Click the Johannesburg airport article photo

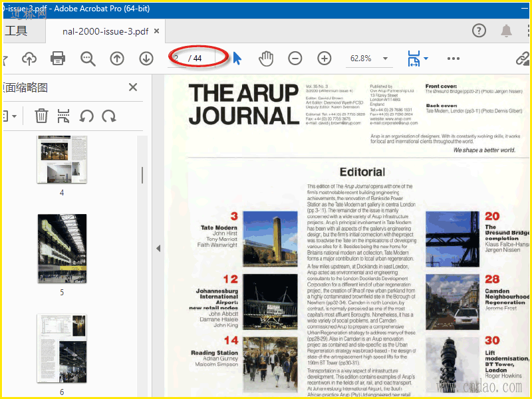[271, 302]
